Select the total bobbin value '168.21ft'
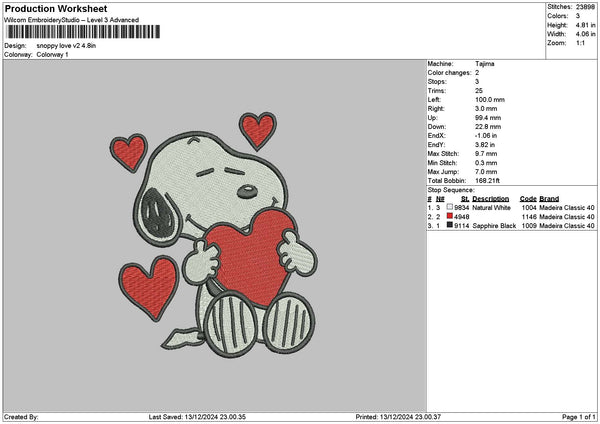Viewport: 600px width, 424px height. (487, 181)
